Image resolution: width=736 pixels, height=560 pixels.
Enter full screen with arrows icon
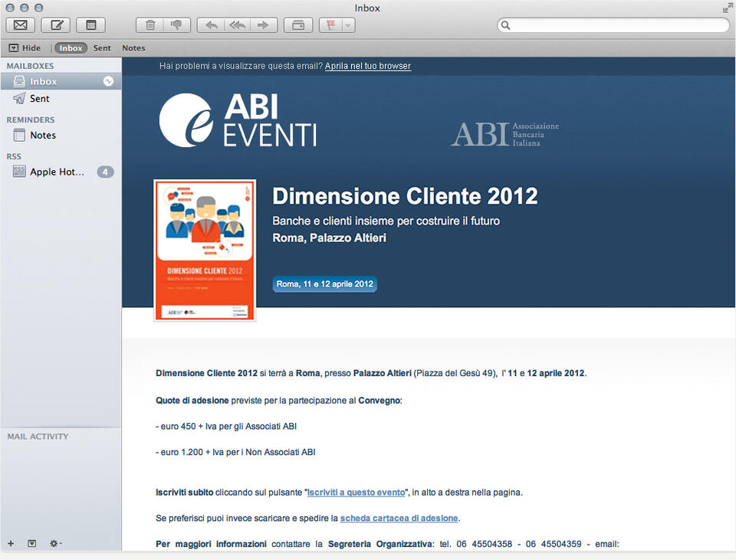[728, 8]
